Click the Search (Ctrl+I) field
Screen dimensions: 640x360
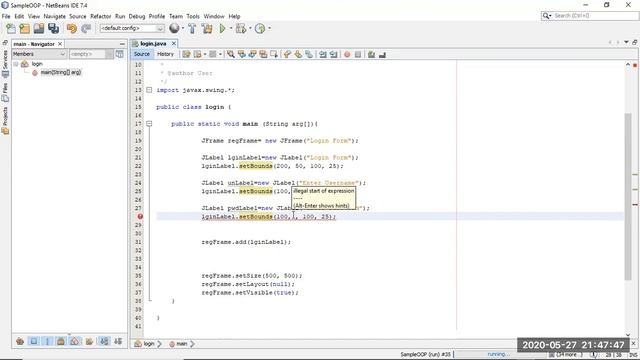tap(589, 16)
